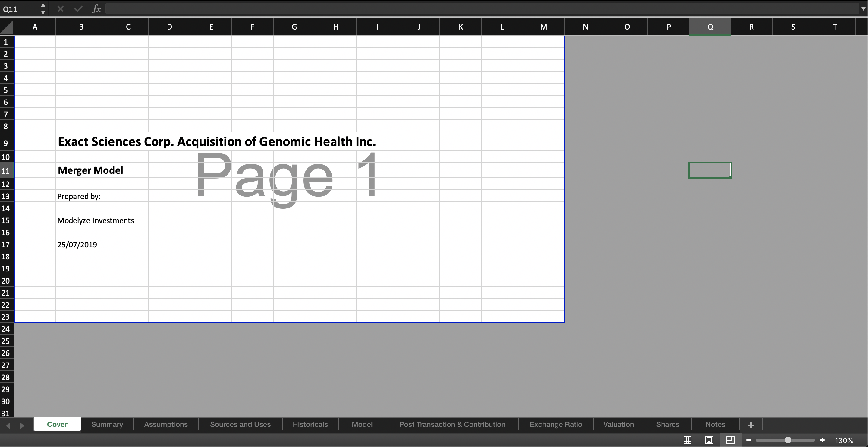
Task: Select column T header
Action: click(835, 27)
